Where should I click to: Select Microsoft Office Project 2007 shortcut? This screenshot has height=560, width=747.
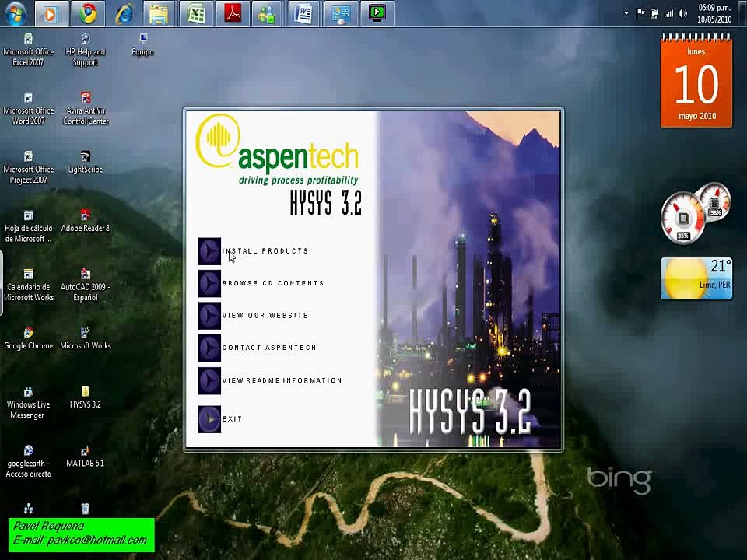pyautogui.click(x=29, y=168)
